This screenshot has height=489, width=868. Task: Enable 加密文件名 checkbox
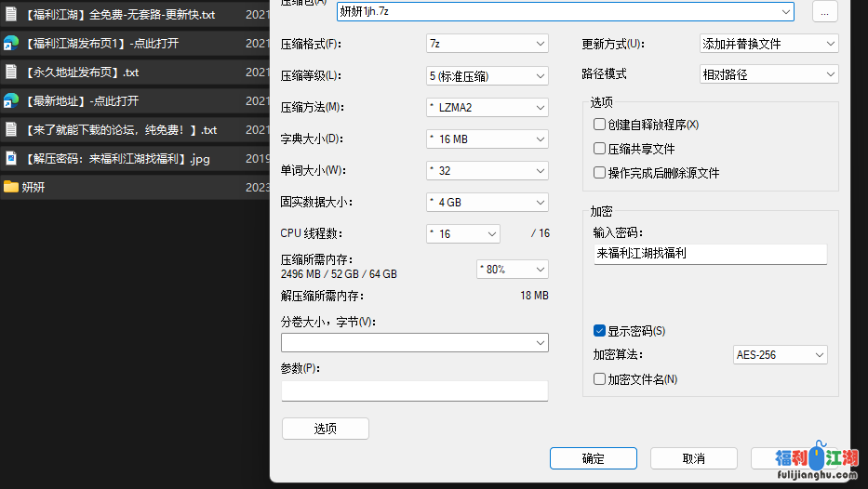600,379
